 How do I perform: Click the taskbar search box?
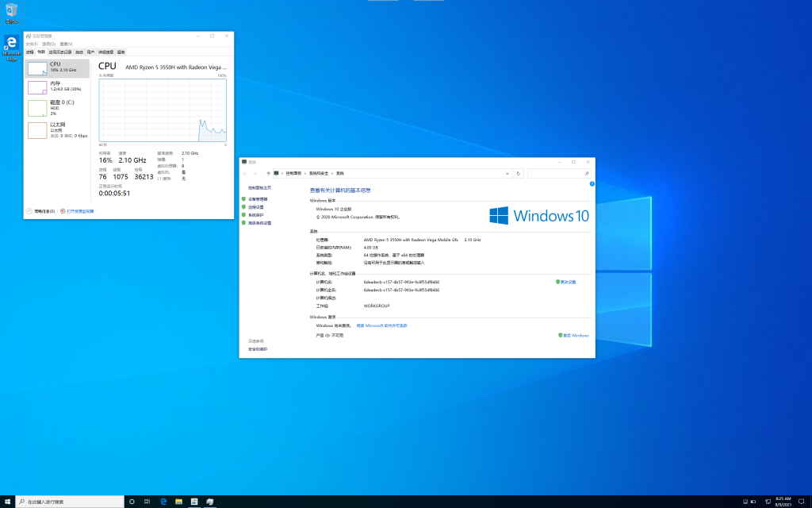(71, 502)
